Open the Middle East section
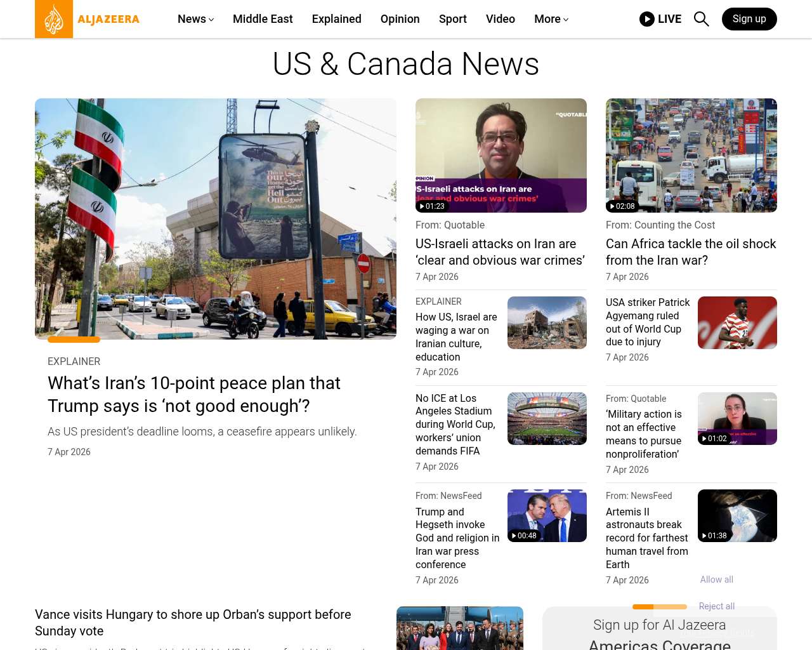The image size is (812, 650). pyautogui.click(x=263, y=19)
